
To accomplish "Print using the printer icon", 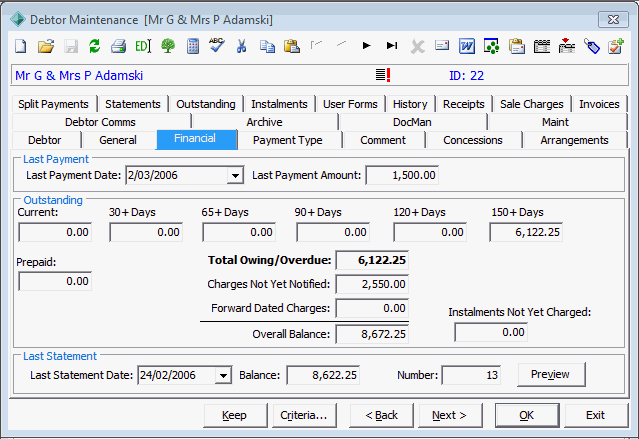I will coord(119,46).
